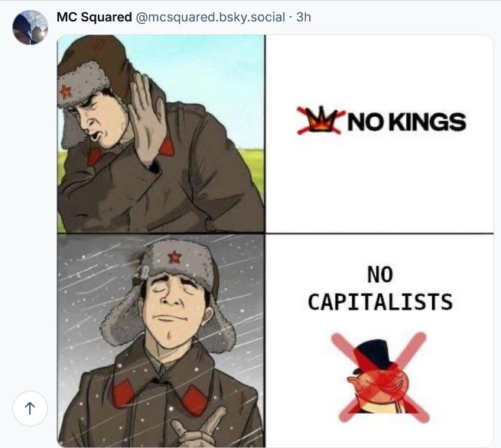Image resolution: width=501 pixels, height=448 pixels.
Task: Click the NO KINGS text in the meme
Action: pos(405,121)
